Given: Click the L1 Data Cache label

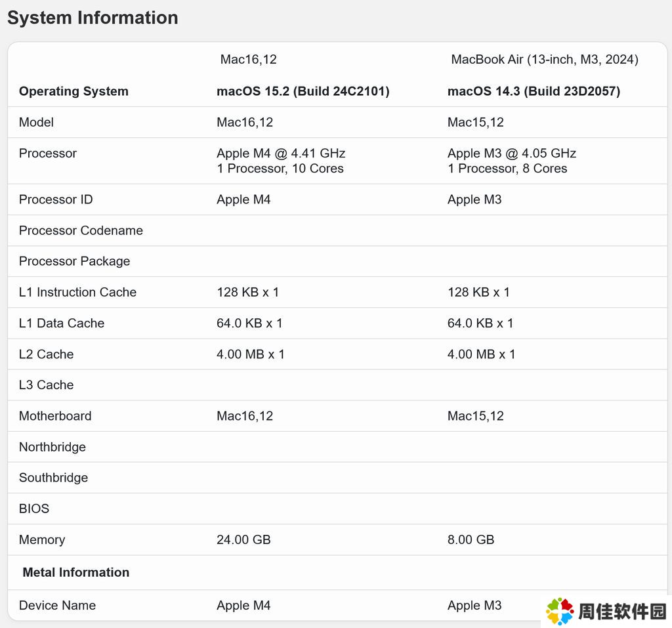Looking at the screenshot, I should click(x=62, y=324).
